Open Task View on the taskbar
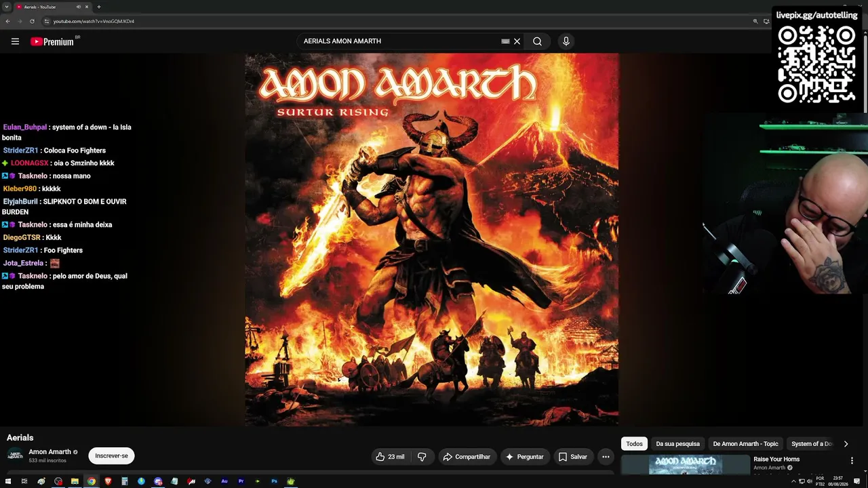Screen dimensions: 868x488 24,481
